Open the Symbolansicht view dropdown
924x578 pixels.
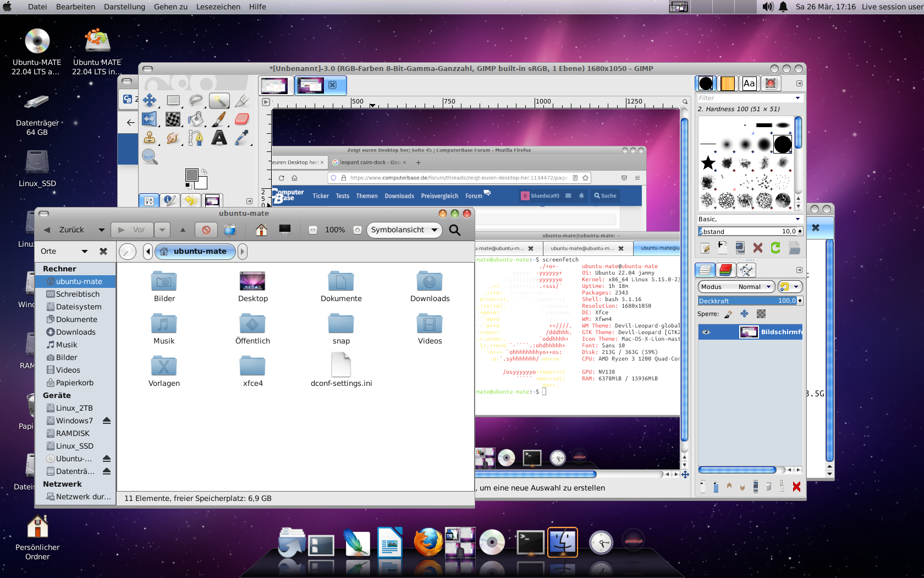[404, 230]
